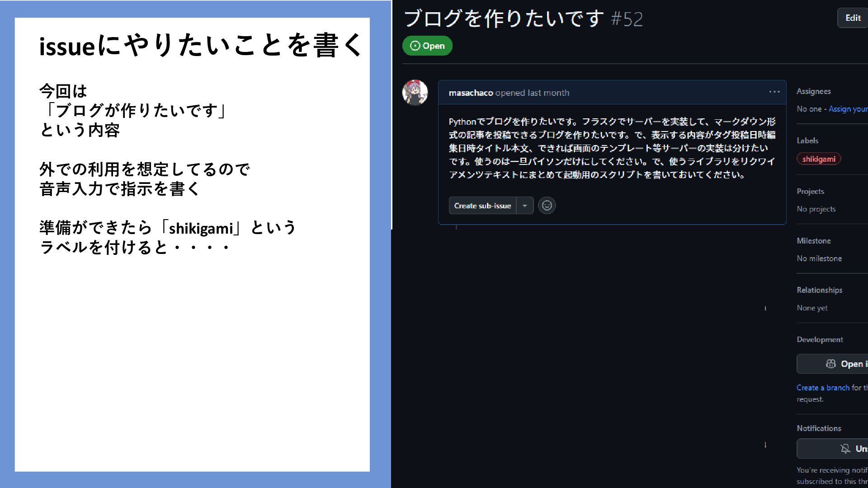Click the Create sub-issue button

click(x=482, y=206)
